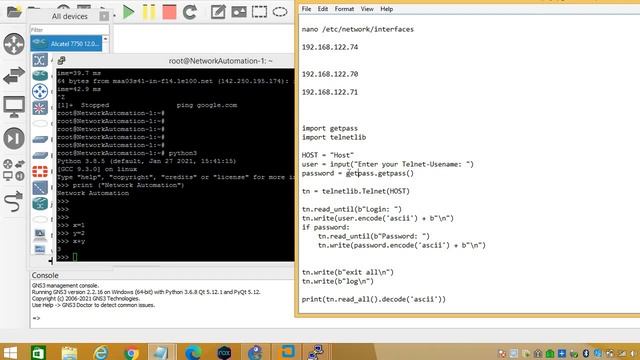
Task: Open Format menu in Notepad
Action: [344, 9]
